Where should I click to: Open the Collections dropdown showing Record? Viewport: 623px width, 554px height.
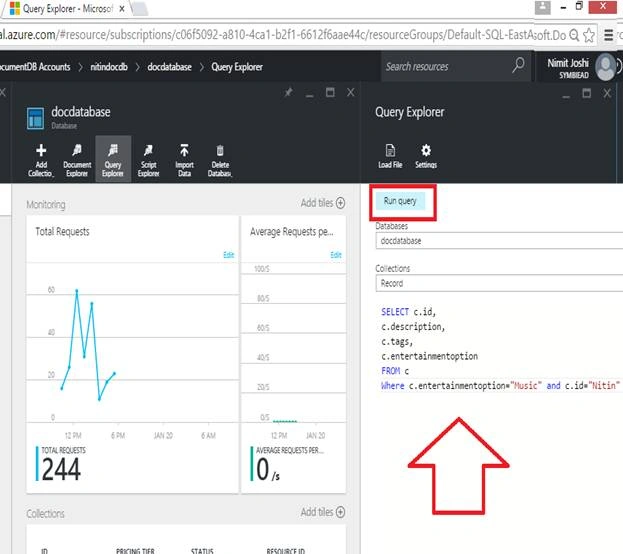pyautogui.click(x=499, y=283)
